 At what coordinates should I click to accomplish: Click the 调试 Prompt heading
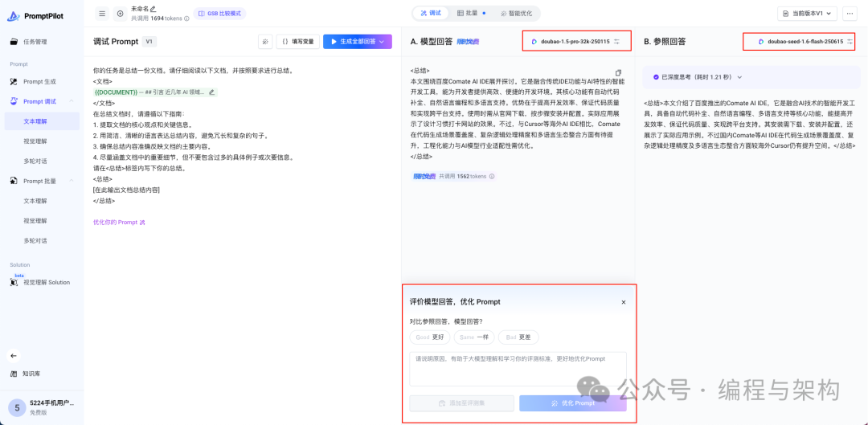(115, 42)
